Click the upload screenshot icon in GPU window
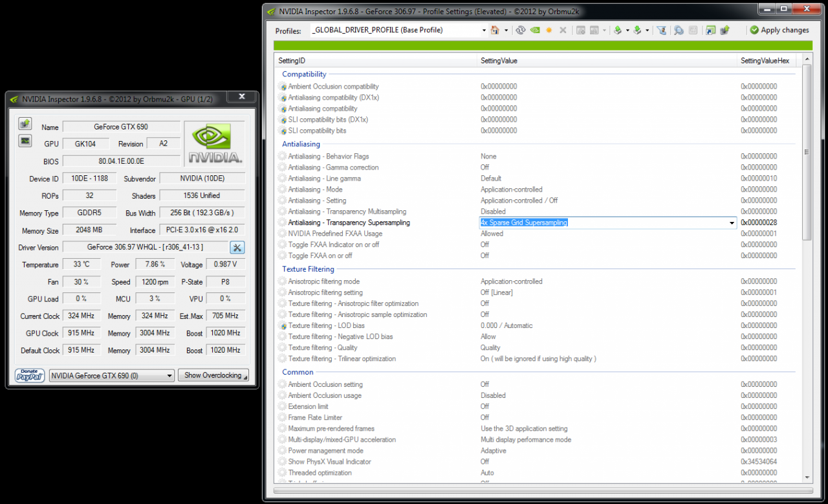Screen dimensions: 828x504 [x=25, y=124]
